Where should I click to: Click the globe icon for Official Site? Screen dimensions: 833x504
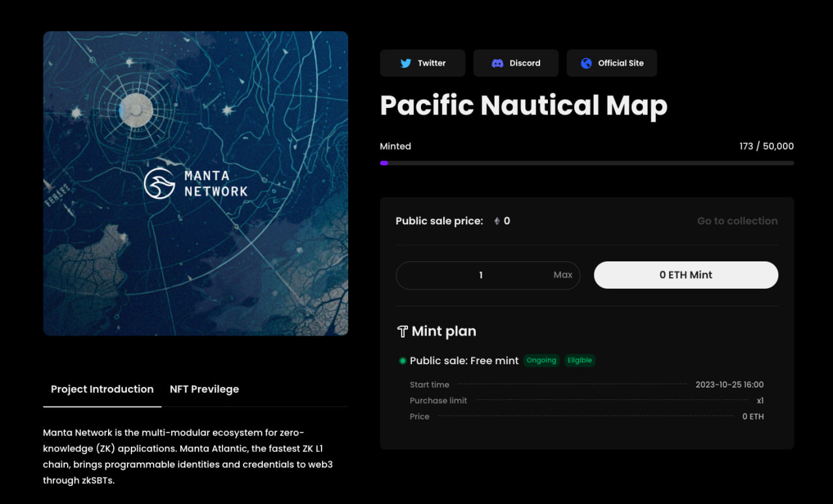(586, 63)
